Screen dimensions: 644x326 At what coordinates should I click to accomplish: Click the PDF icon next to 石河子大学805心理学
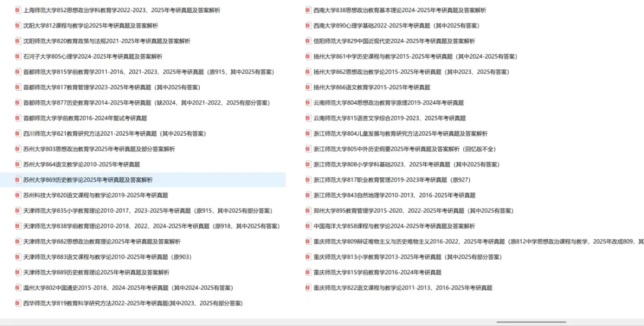point(18,56)
